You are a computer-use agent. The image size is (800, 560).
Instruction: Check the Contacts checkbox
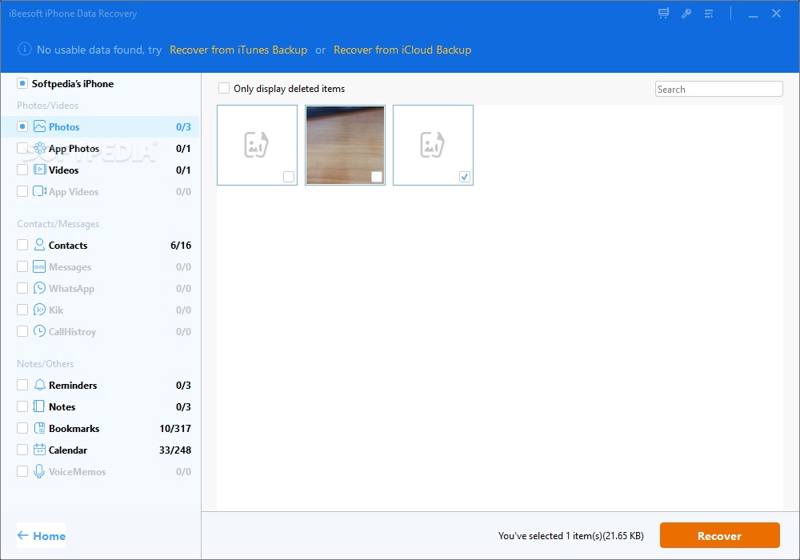tap(22, 245)
